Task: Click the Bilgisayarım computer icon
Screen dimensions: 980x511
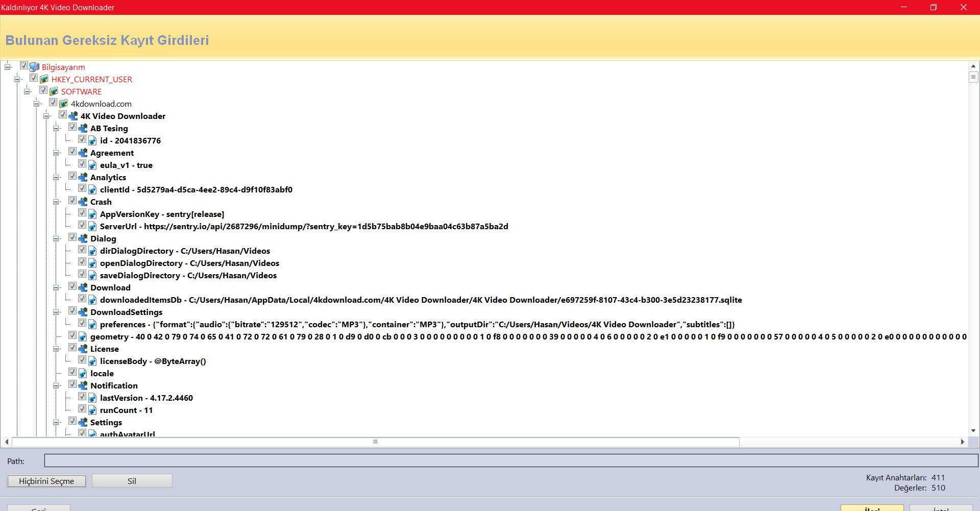Action: coord(34,67)
